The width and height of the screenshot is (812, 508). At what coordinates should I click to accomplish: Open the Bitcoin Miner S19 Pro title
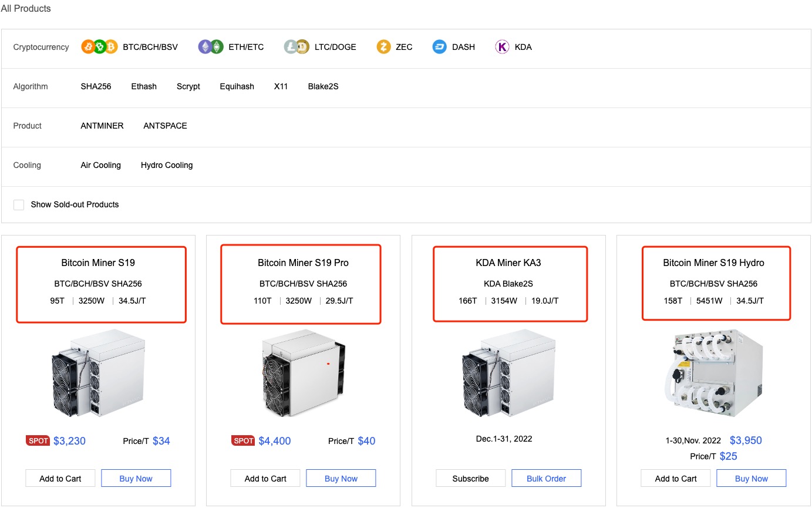pos(304,263)
